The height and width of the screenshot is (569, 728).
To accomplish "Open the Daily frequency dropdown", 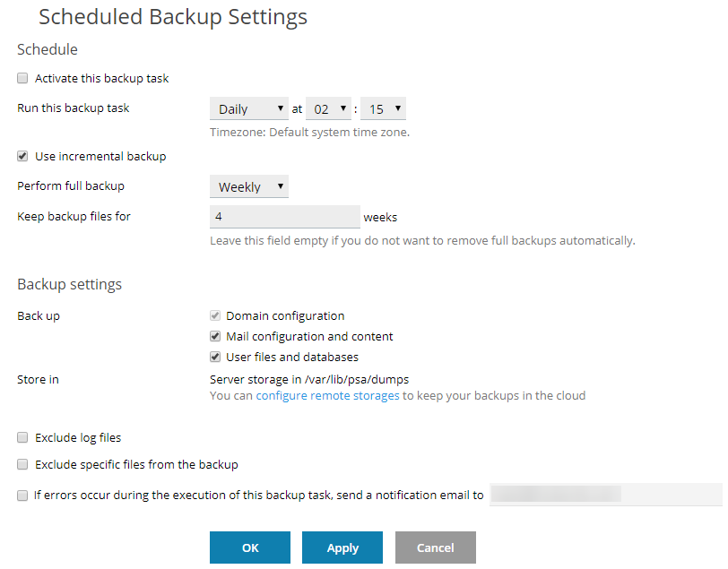I will click(x=249, y=108).
